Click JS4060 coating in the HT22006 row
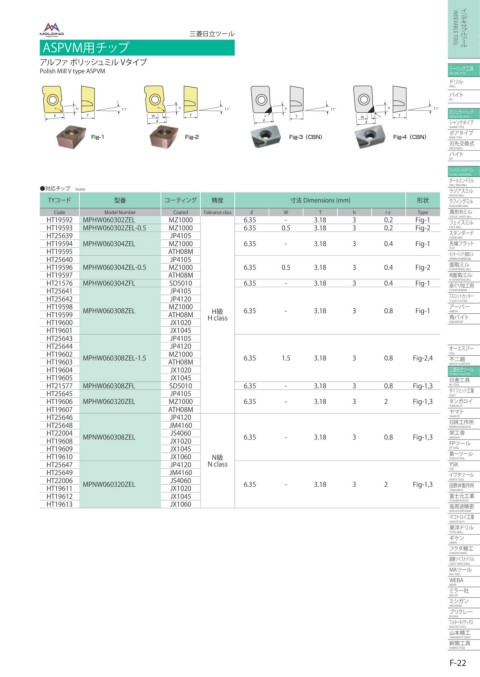Viewport: 480px width, 677px height. click(x=180, y=481)
